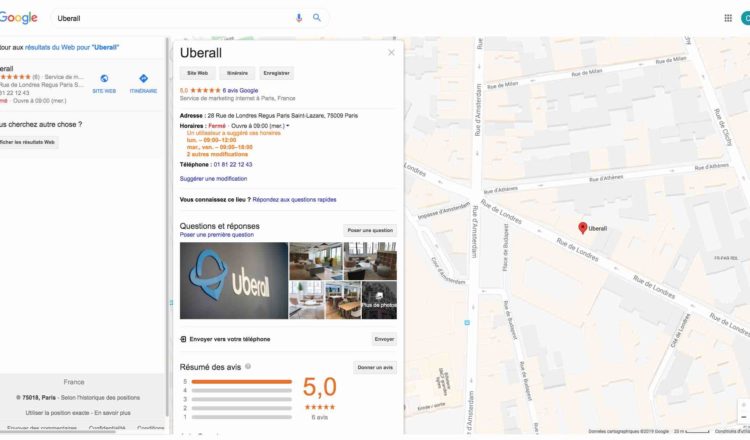Open the Site Web button in panel
The width and height of the screenshot is (750, 440).
tap(197, 73)
